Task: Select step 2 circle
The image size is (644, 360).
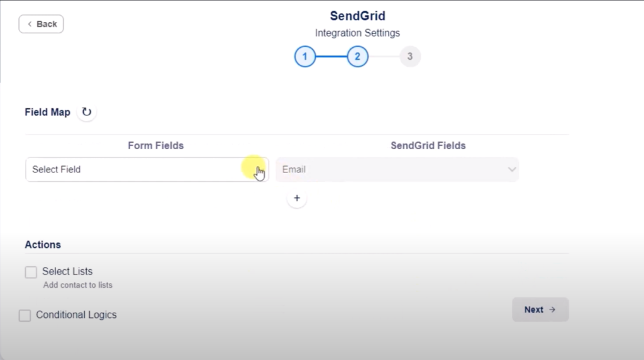Action: click(x=357, y=57)
